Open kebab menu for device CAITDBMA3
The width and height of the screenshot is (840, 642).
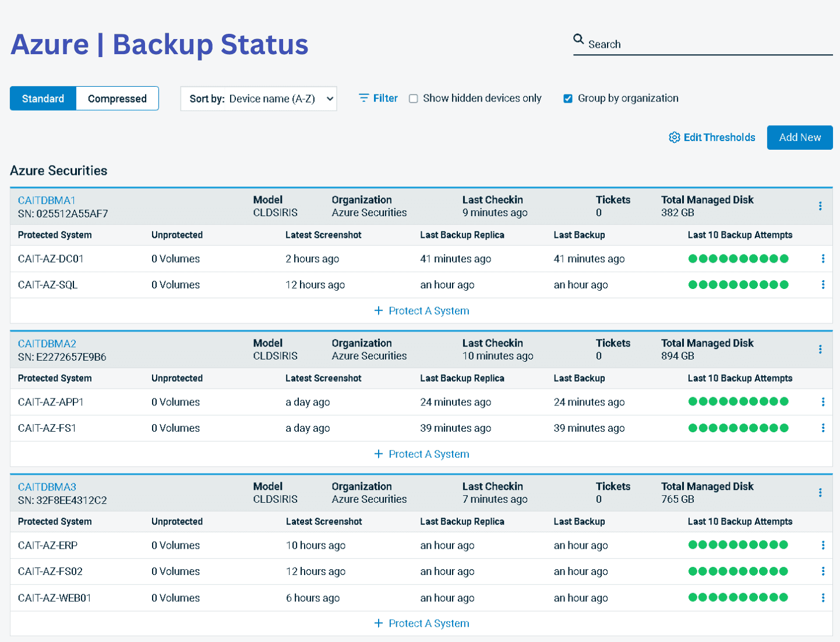coord(820,493)
